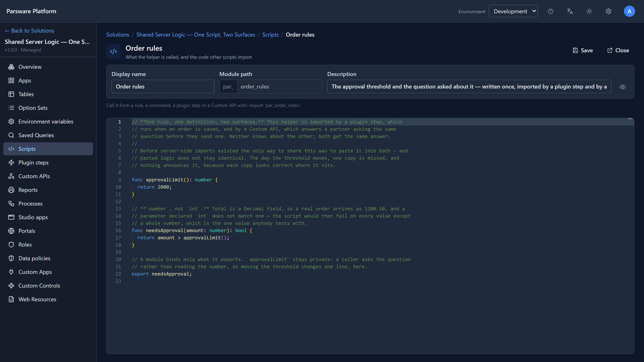This screenshot has width=644, height=362.
Task: Click the Processes workflow icon
Action: coord(11,204)
